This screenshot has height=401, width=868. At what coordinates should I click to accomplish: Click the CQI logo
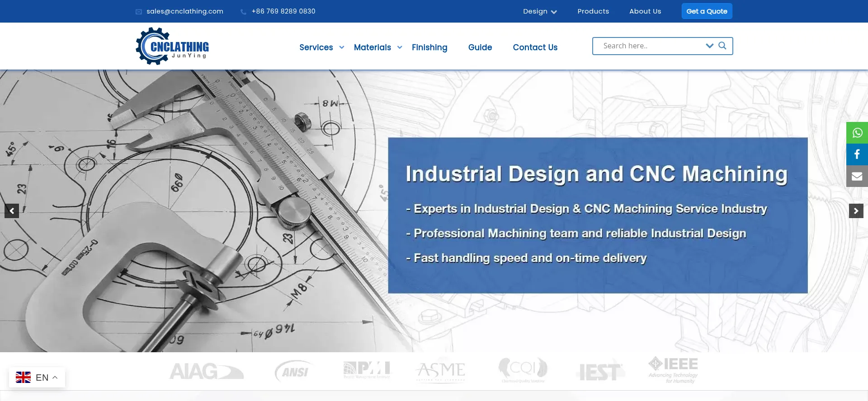[523, 370]
